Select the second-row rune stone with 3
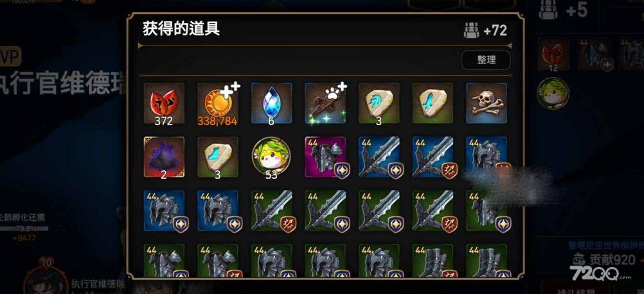This screenshot has height=294, width=644. [x=218, y=157]
